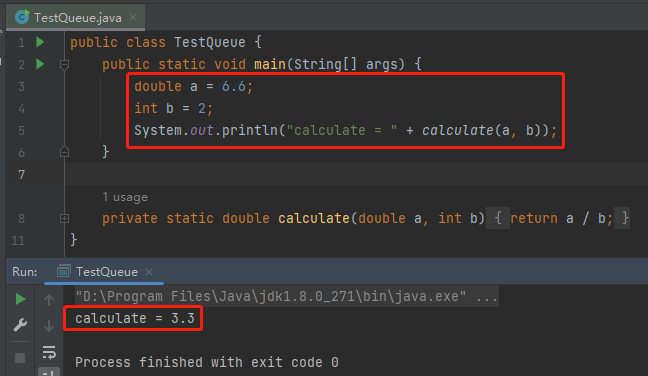Collapse main method using fold marker at line 2
The image size is (648, 376).
click(x=64, y=64)
